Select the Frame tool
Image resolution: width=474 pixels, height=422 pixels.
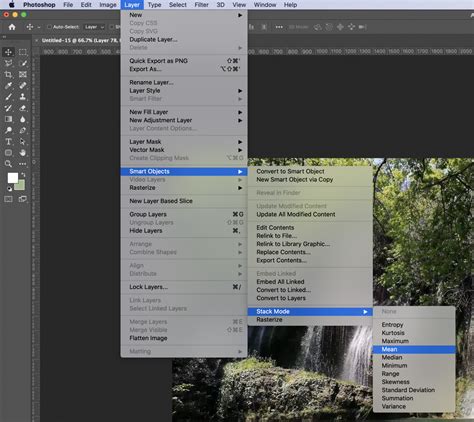[23, 74]
